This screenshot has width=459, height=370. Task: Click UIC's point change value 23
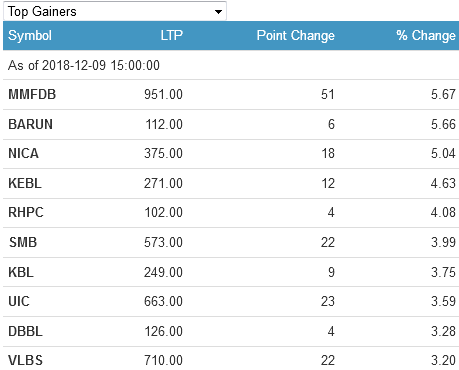(328, 301)
